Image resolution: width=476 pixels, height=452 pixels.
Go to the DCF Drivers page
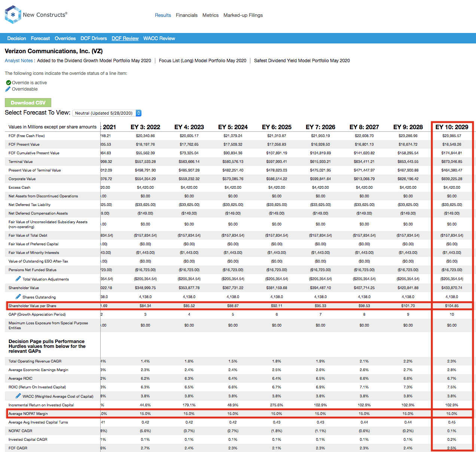94,39
